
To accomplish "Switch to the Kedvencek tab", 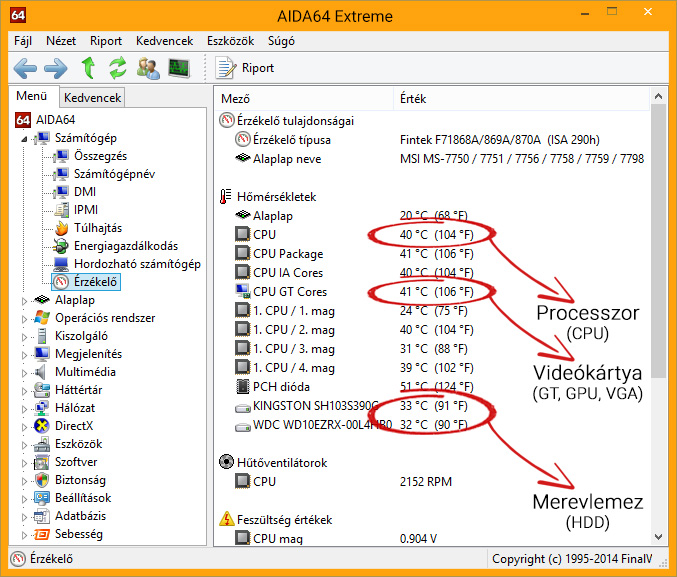I will point(92,98).
